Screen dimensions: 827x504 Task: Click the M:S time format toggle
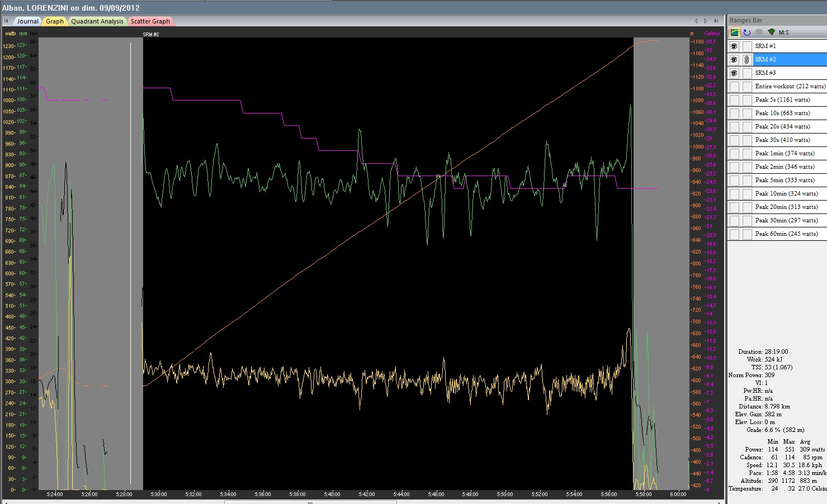[784, 32]
